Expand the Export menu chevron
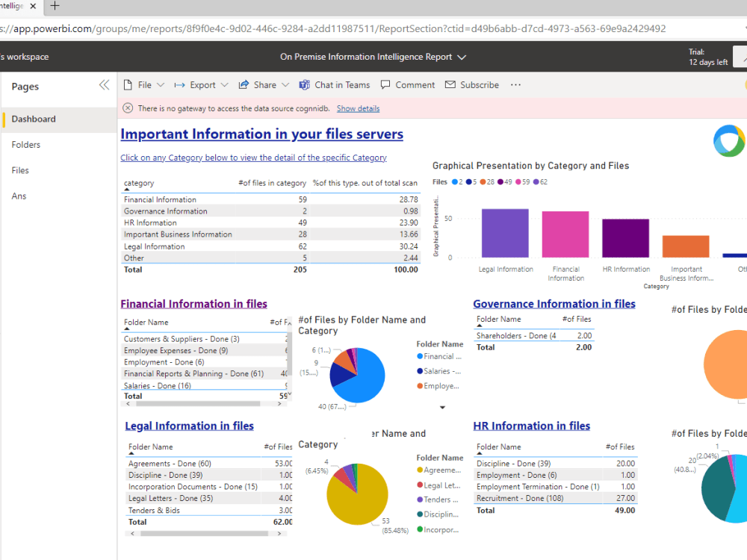The width and height of the screenshot is (747, 560). click(x=224, y=85)
